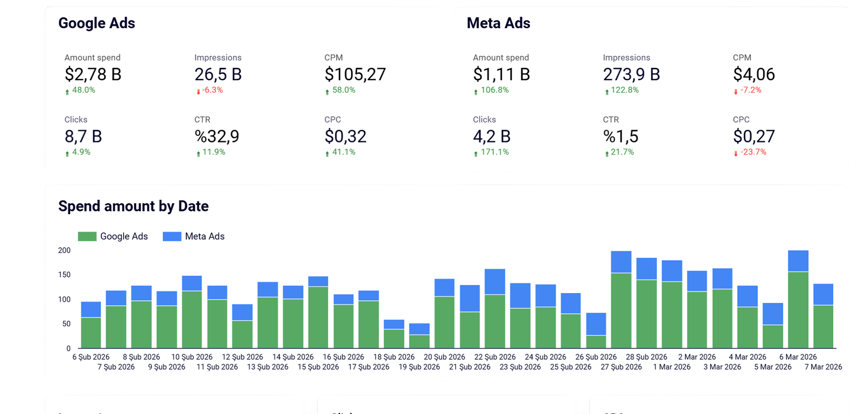
Task: Select the 171.1% change text
Action: [495, 152]
